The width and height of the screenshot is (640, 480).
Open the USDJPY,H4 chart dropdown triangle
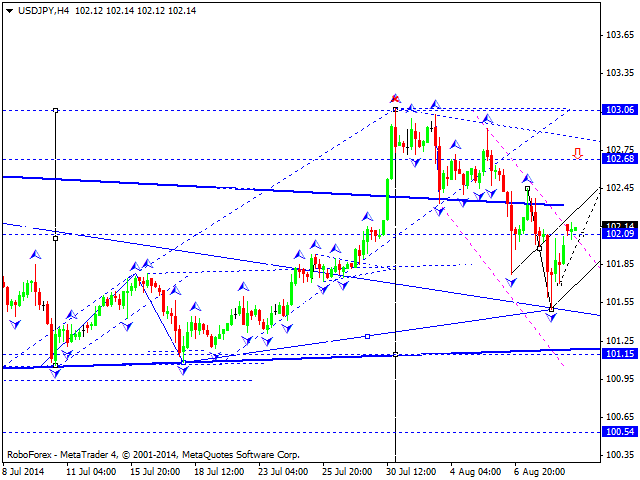click(9, 11)
